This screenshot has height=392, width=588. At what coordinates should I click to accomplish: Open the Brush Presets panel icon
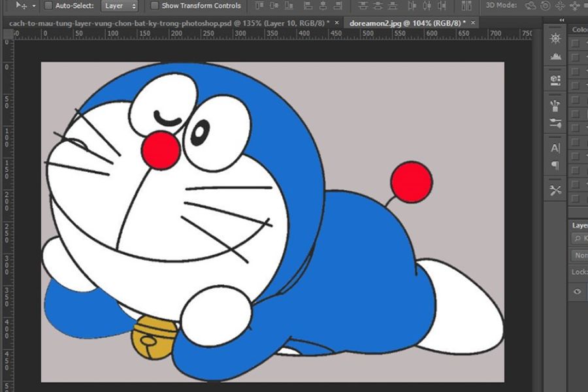[555, 105]
